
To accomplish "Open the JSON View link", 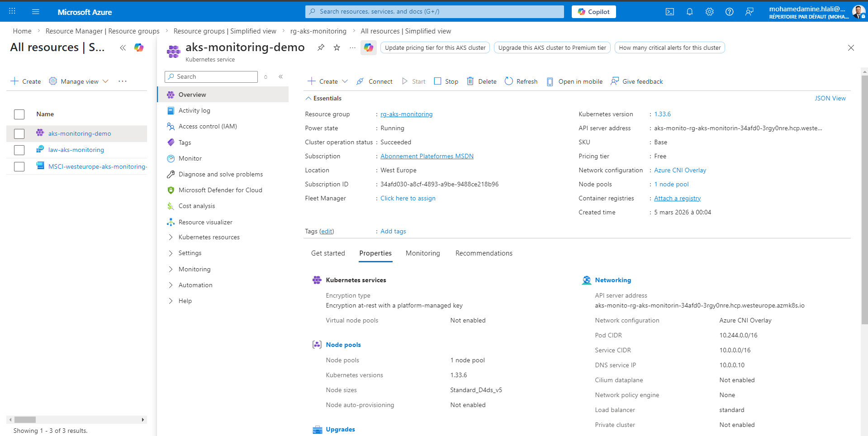I will pos(830,98).
